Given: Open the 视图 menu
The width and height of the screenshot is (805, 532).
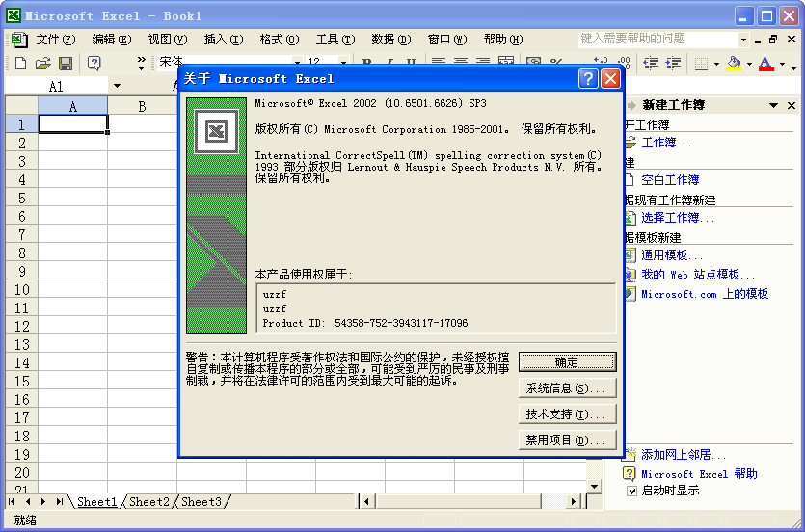Looking at the screenshot, I should click(x=168, y=40).
